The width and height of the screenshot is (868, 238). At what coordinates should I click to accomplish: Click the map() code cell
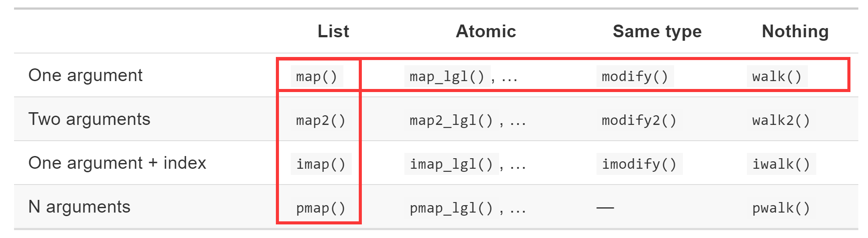point(317,77)
